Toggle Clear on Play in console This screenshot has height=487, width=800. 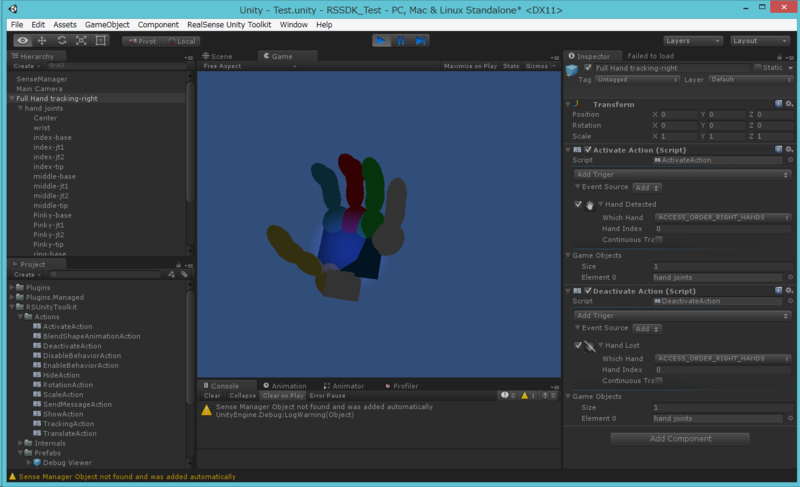coord(283,396)
